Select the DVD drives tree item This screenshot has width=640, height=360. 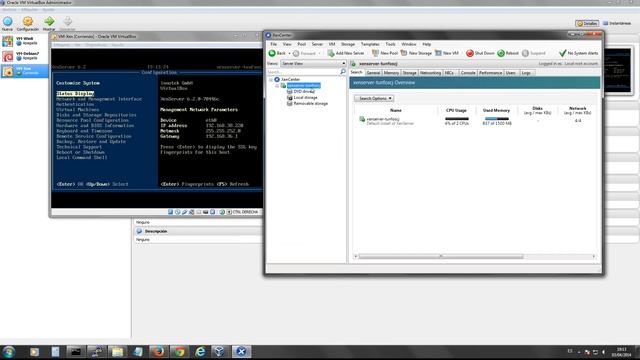pyautogui.click(x=304, y=92)
